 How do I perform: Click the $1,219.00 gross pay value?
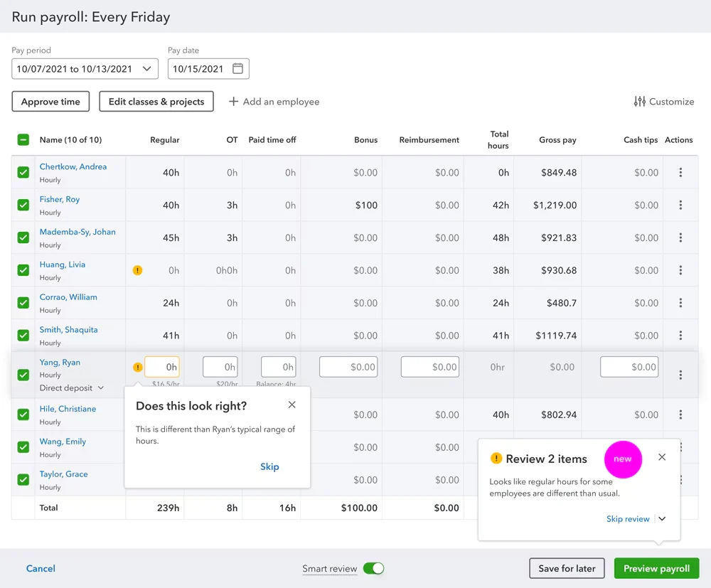pyautogui.click(x=555, y=205)
